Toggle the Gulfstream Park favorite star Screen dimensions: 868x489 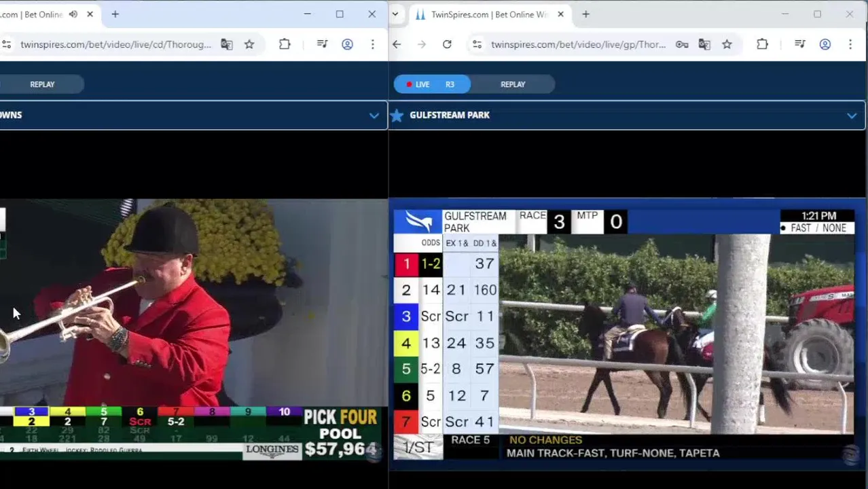(397, 115)
